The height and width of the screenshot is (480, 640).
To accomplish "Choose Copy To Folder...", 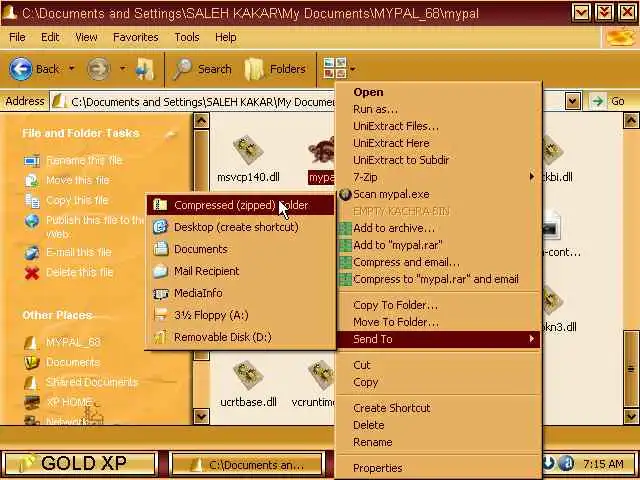I will tap(438, 305).
